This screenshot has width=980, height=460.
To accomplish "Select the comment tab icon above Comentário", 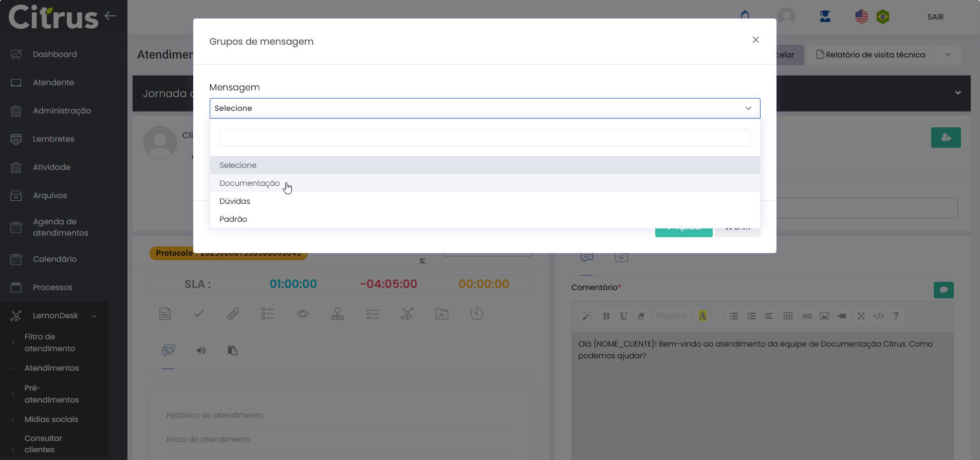I will 587,257.
